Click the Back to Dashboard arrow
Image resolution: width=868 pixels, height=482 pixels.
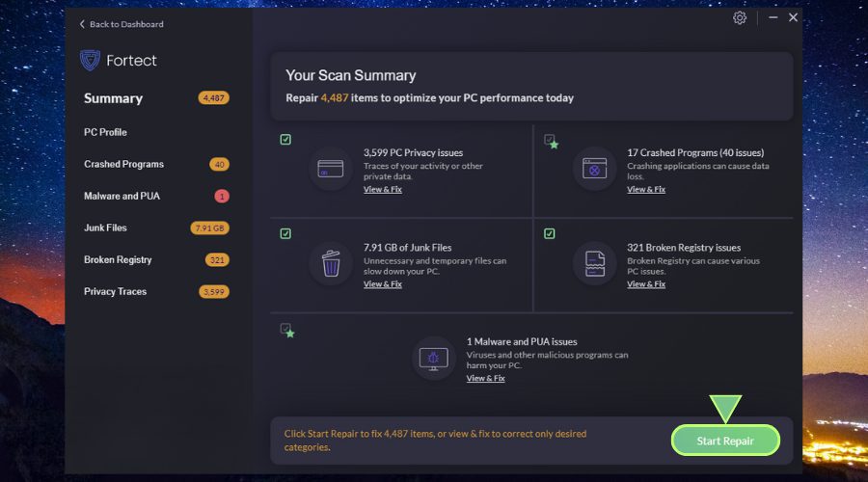tap(82, 24)
